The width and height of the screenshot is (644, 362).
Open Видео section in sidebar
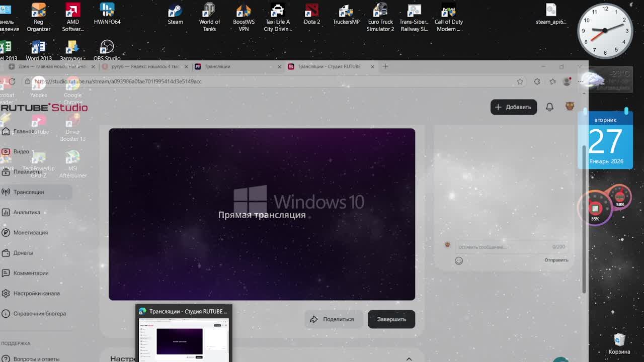[21, 151]
